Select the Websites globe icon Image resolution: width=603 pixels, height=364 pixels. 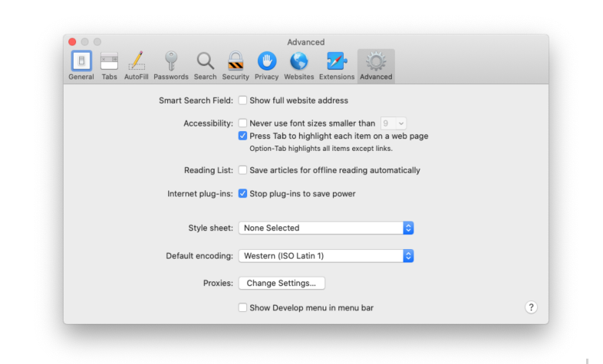[298, 62]
